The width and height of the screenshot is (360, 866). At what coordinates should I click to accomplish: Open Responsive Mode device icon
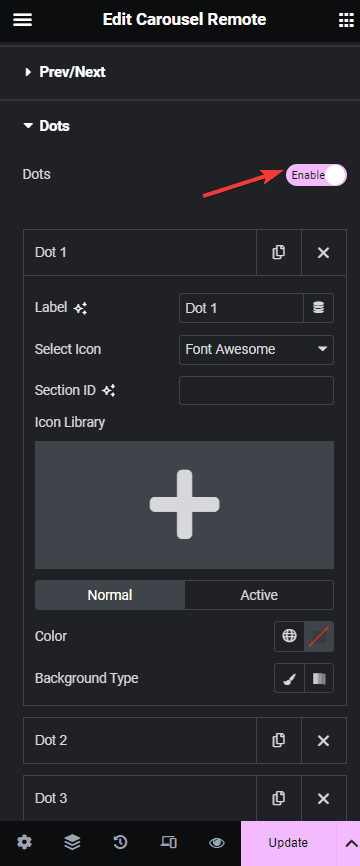click(169, 843)
